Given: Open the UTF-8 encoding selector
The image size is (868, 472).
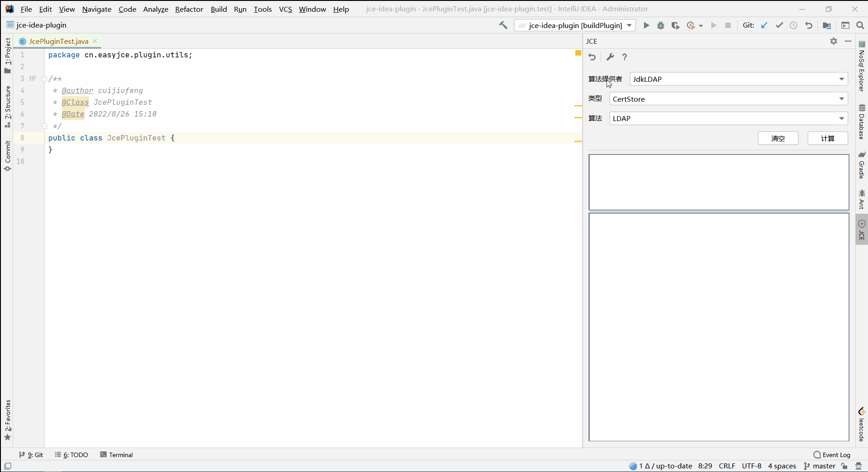Looking at the screenshot, I should click(751, 466).
